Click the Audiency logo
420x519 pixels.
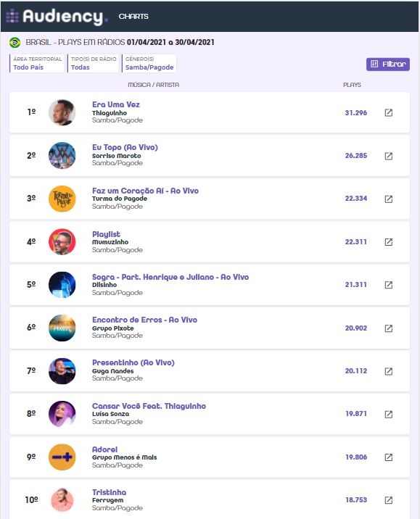click(x=57, y=16)
